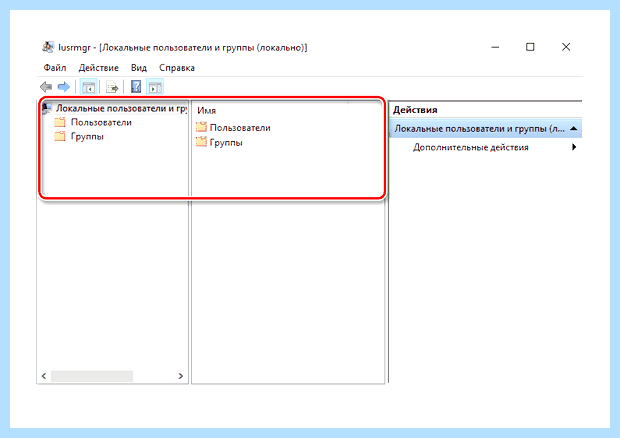Click the tree horizontal scrollbar thumb
This screenshot has width=620, height=438.
(92, 376)
